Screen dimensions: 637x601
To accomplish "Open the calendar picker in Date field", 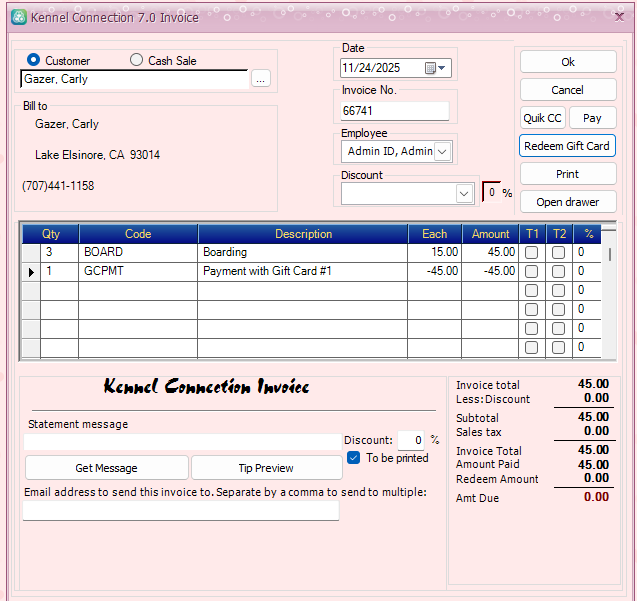I will tap(431, 68).
